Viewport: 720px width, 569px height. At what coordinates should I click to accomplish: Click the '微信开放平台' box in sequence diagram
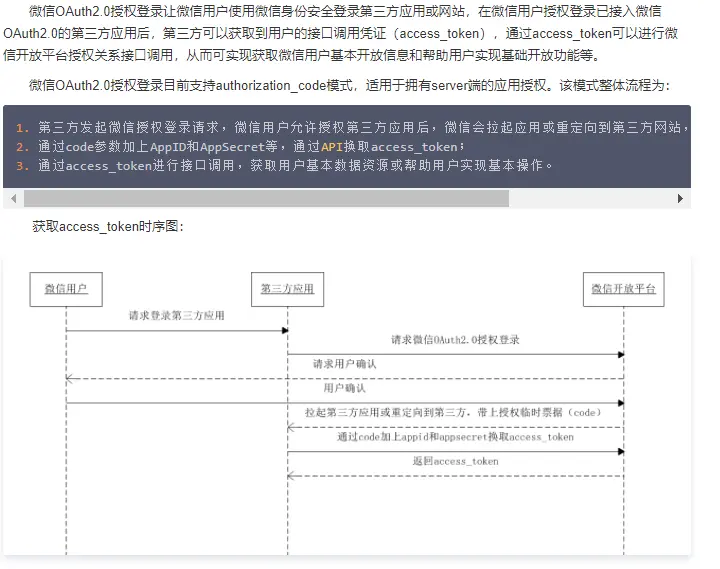tap(624, 289)
